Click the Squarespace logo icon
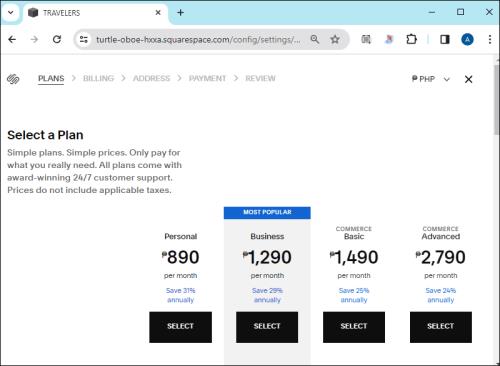The height and width of the screenshot is (366, 500). [13, 79]
